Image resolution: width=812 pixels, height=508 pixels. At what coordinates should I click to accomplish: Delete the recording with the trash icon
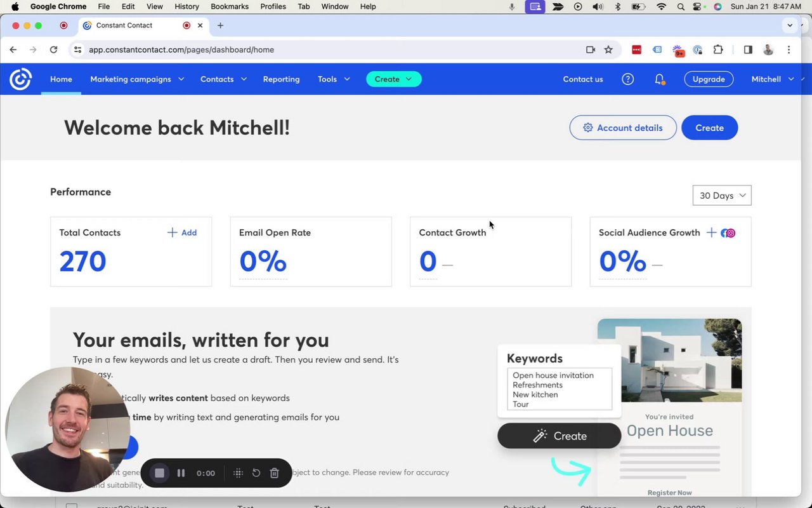274,473
